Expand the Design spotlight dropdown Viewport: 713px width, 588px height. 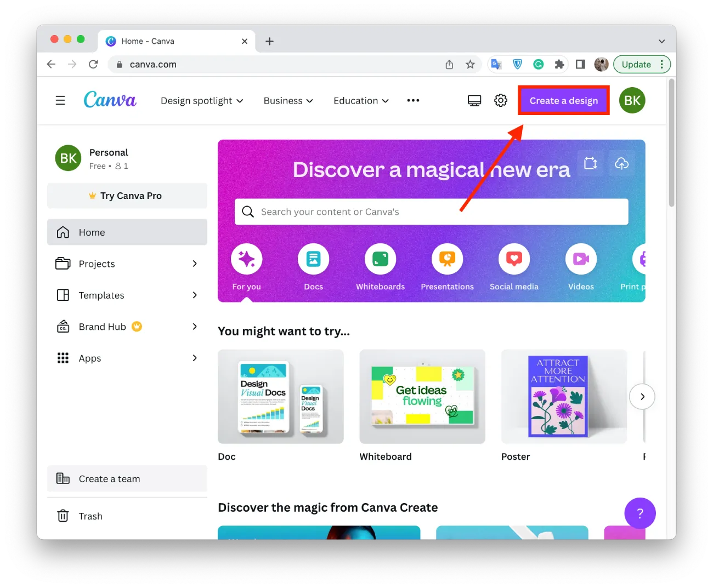click(202, 100)
